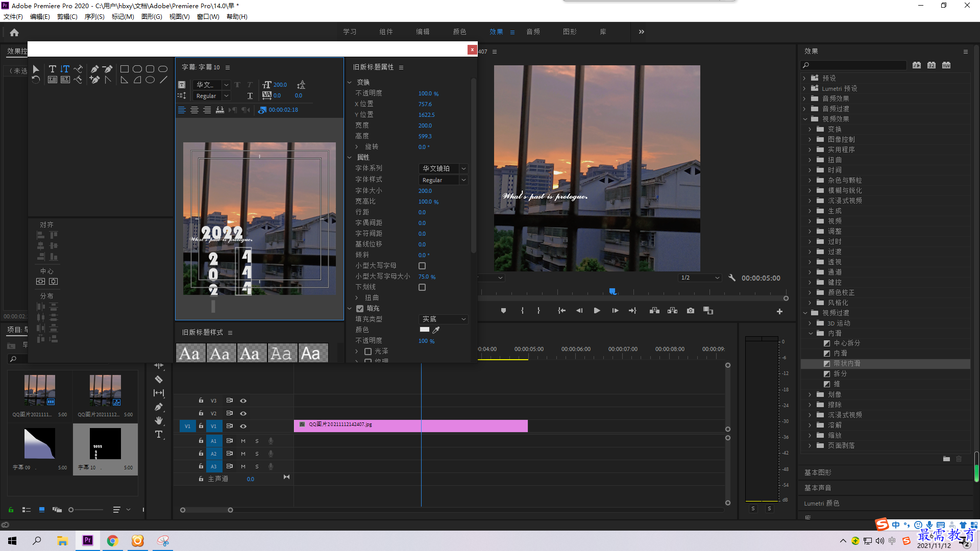
Task: Click the Tab Stops ruler icon
Action: (x=219, y=110)
